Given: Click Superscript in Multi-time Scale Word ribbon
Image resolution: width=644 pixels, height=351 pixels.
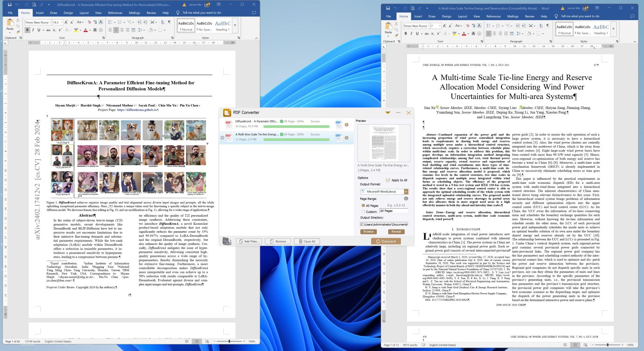Looking at the screenshot, I should click(x=438, y=33).
